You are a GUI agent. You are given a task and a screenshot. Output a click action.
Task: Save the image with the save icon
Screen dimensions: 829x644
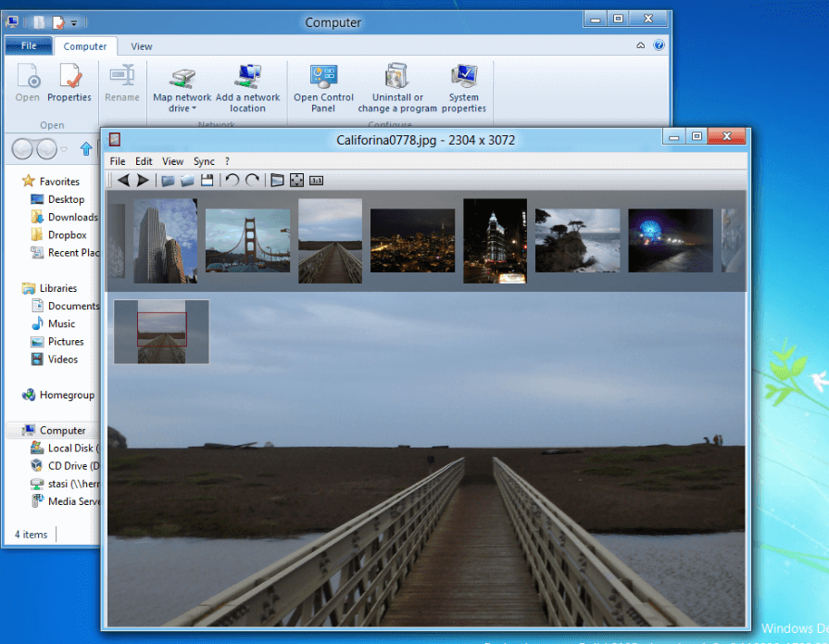(x=206, y=180)
